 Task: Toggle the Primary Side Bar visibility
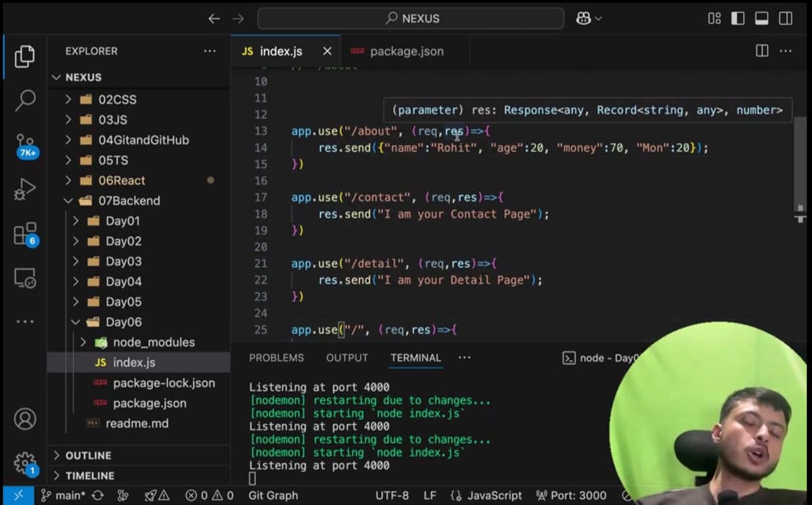[x=738, y=19]
